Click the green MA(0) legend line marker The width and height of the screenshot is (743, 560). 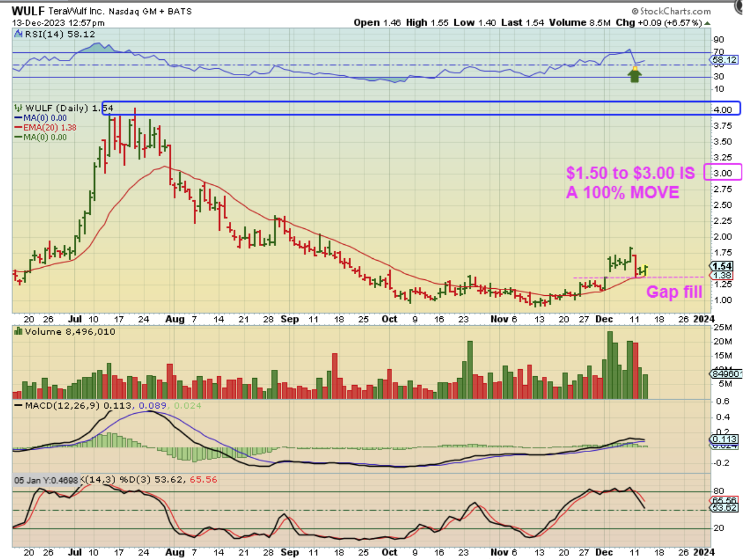click(x=18, y=137)
